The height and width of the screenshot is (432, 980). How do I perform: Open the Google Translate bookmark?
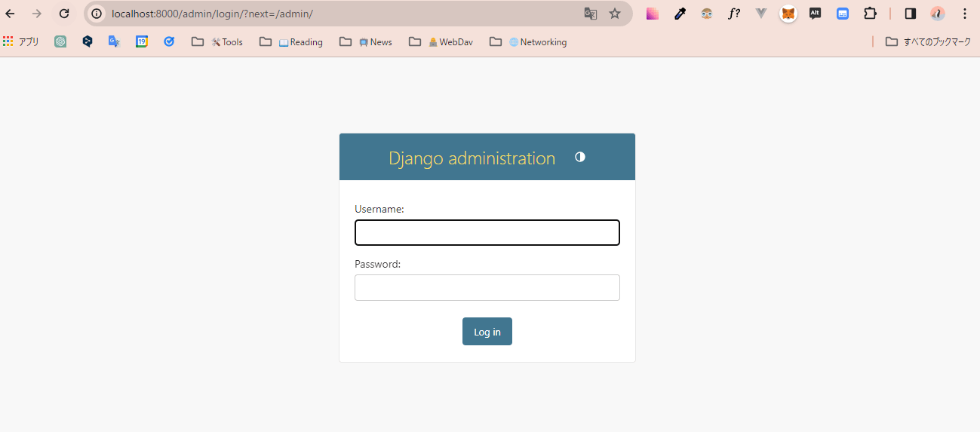click(115, 42)
